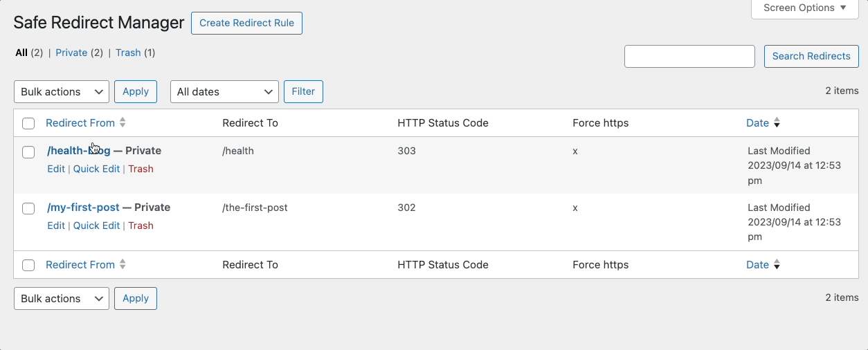Show the Private redirects view

point(71,53)
